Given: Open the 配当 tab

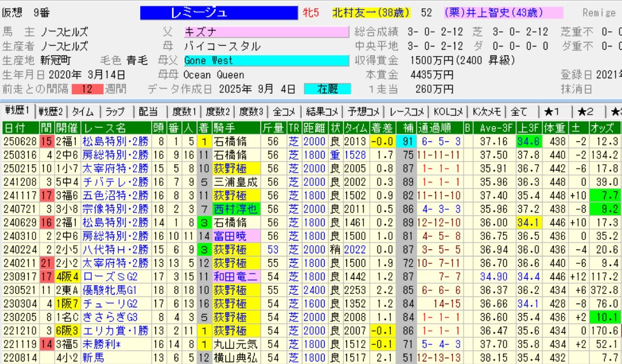Looking at the screenshot, I should (x=148, y=111).
